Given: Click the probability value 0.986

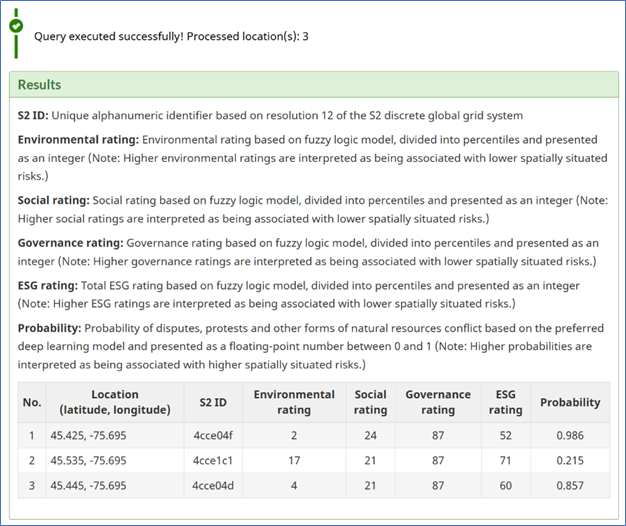Looking at the screenshot, I should click(x=570, y=436).
